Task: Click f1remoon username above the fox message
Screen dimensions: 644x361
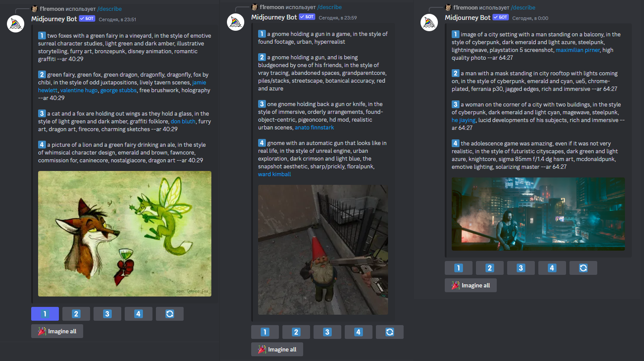Action: pos(52,9)
